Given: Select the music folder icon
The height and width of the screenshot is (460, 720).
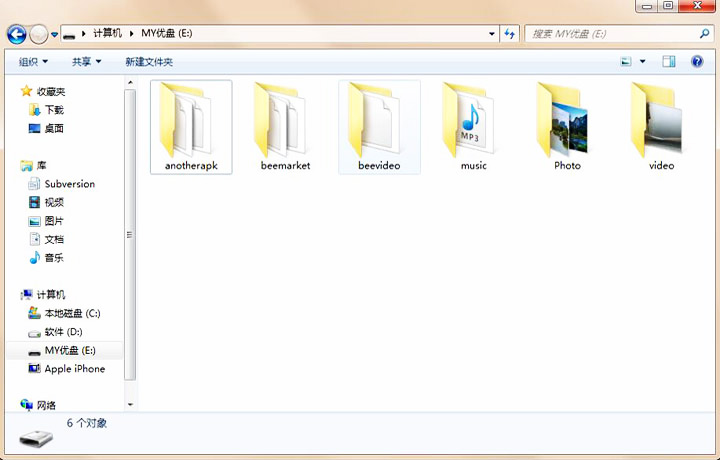Looking at the screenshot, I should [x=467, y=120].
